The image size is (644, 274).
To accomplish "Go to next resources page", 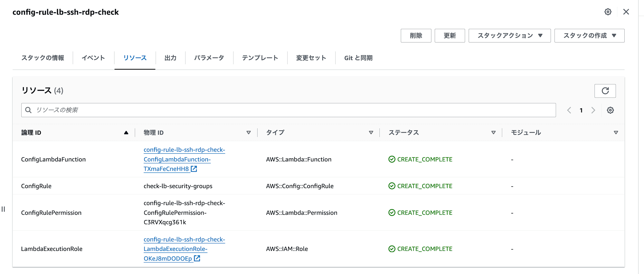I will pyautogui.click(x=593, y=110).
